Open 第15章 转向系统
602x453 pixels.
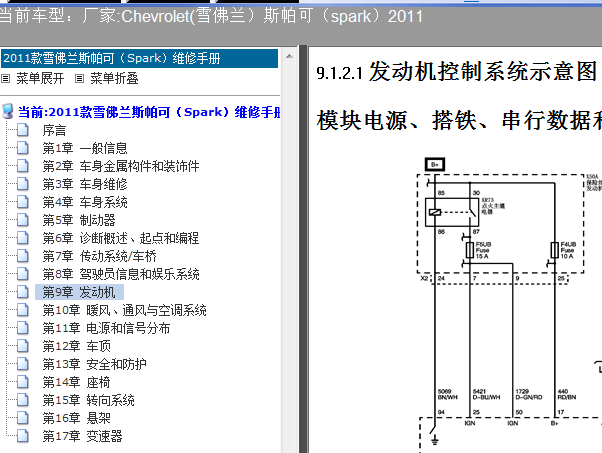88,400
